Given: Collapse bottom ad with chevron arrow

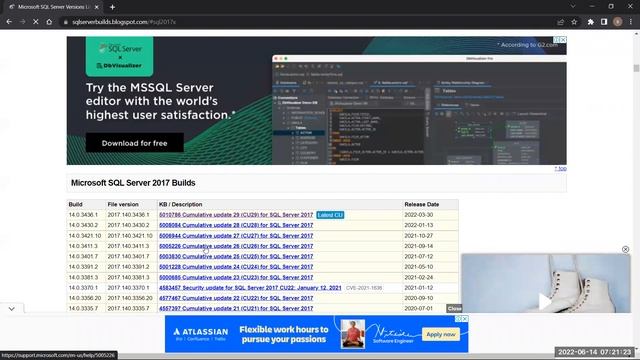Looking at the screenshot, I should [11, 309].
